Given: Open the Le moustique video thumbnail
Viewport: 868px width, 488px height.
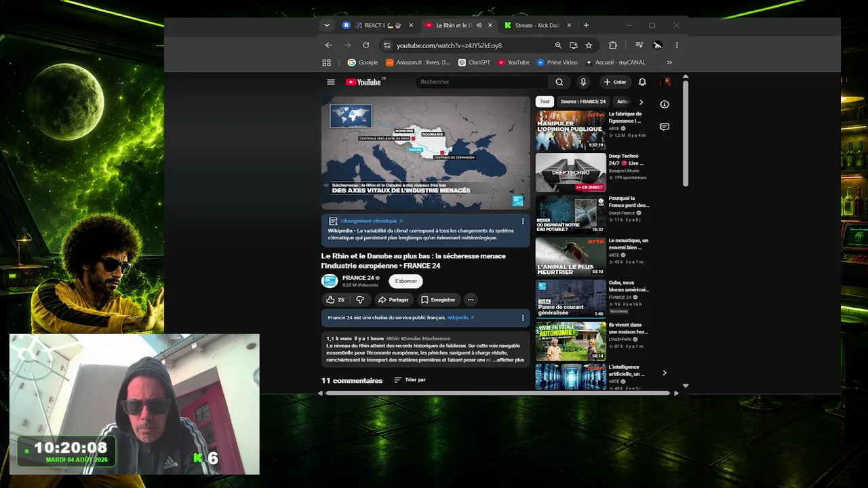Looking at the screenshot, I should 571,256.
